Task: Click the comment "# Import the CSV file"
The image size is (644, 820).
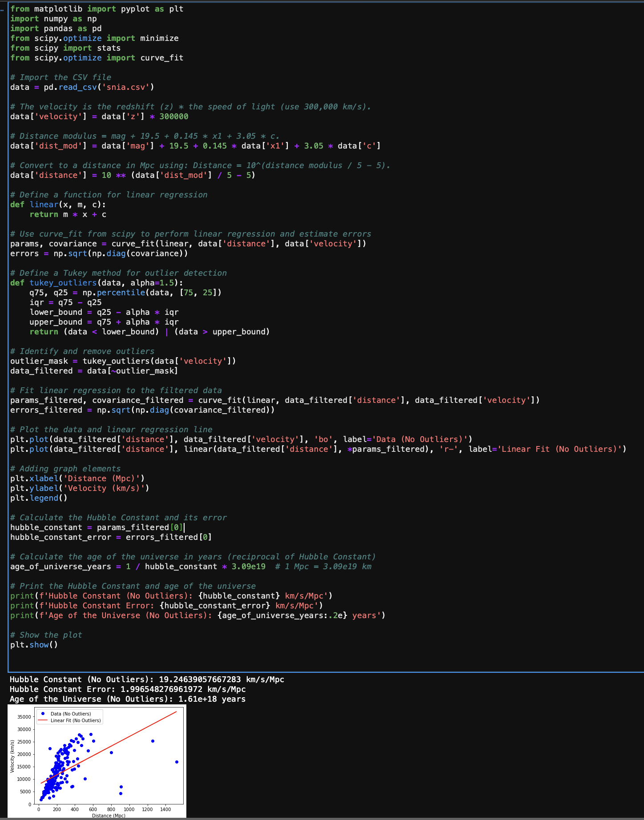Action: tap(61, 77)
